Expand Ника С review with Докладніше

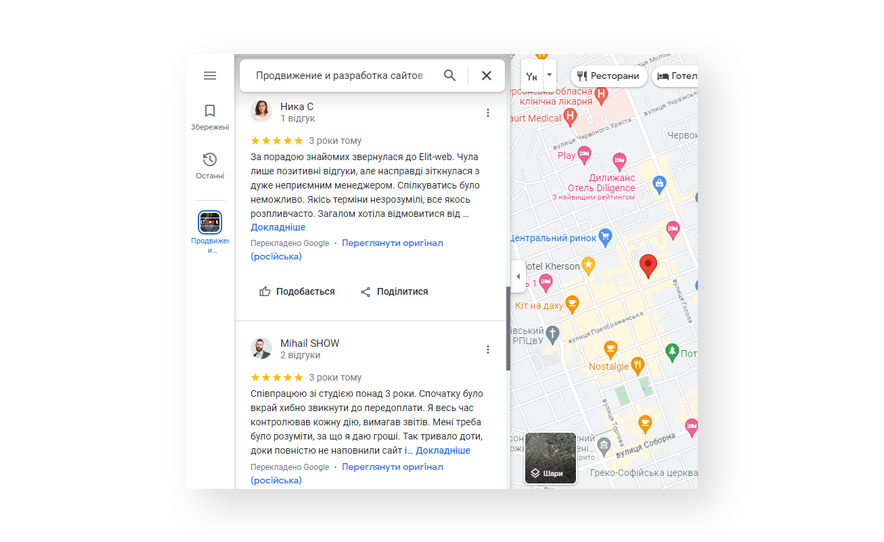coord(278,228)
